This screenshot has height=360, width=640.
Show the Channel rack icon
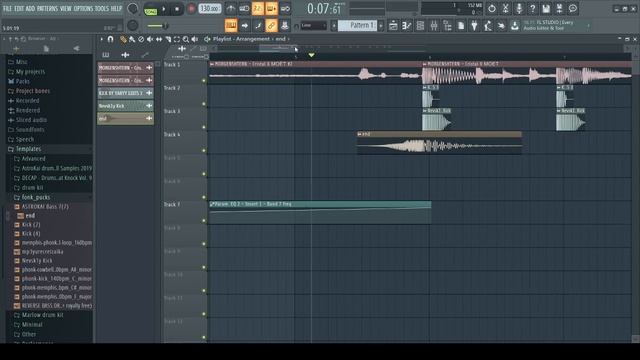[420, 26]
